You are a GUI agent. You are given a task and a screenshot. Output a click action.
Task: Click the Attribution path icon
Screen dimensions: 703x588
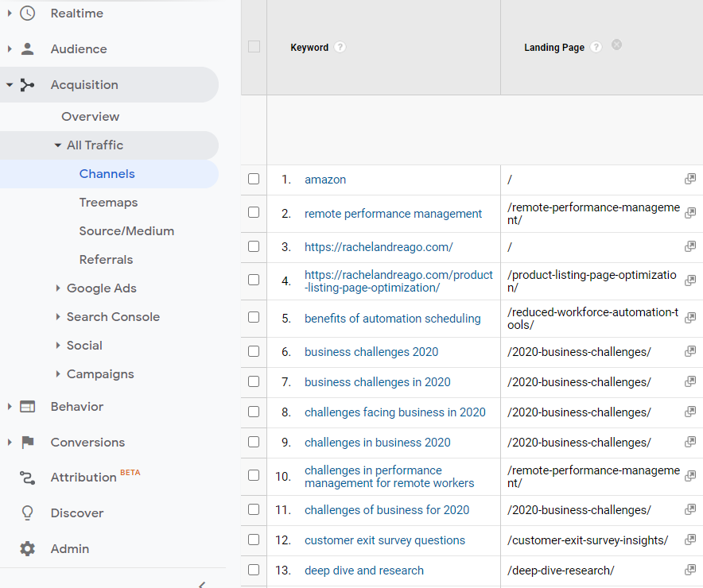(27, 478)
